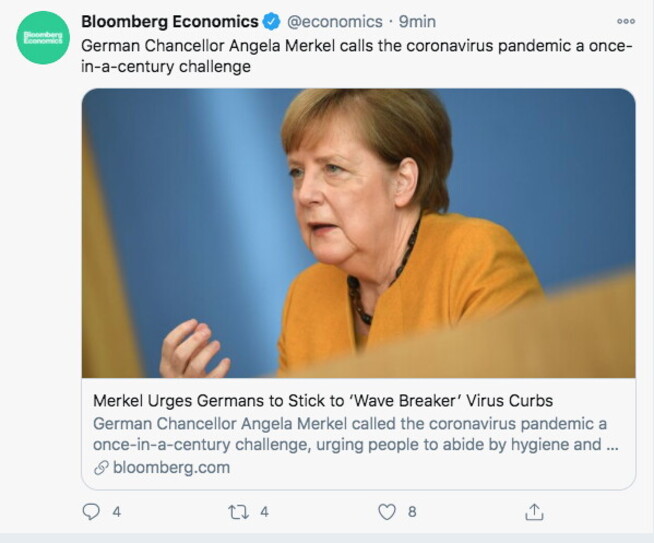Open the article preview photo

tap(358, 233)
